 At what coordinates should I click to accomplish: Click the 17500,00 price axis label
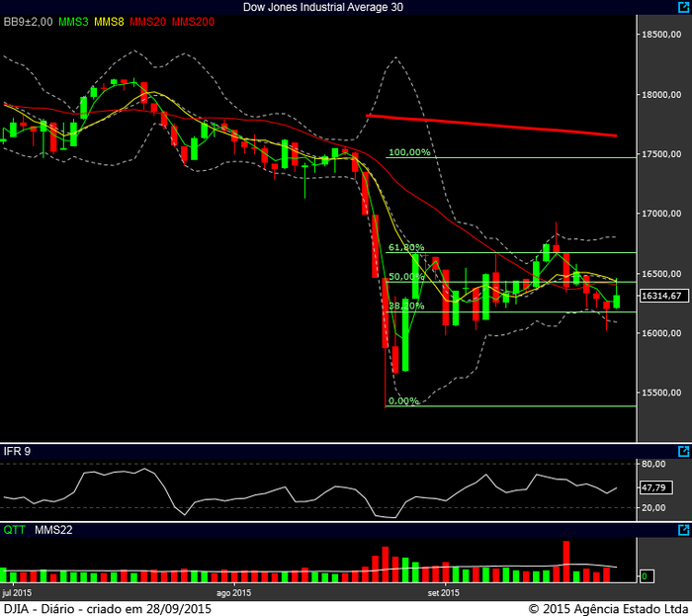pyautogui.click(x=661, y=154)
